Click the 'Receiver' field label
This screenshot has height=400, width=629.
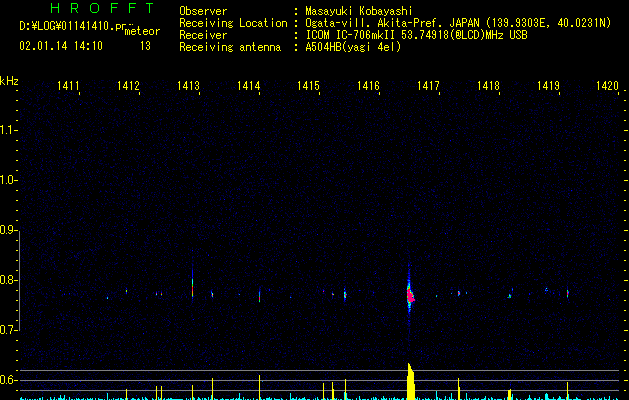click(203, 35)
